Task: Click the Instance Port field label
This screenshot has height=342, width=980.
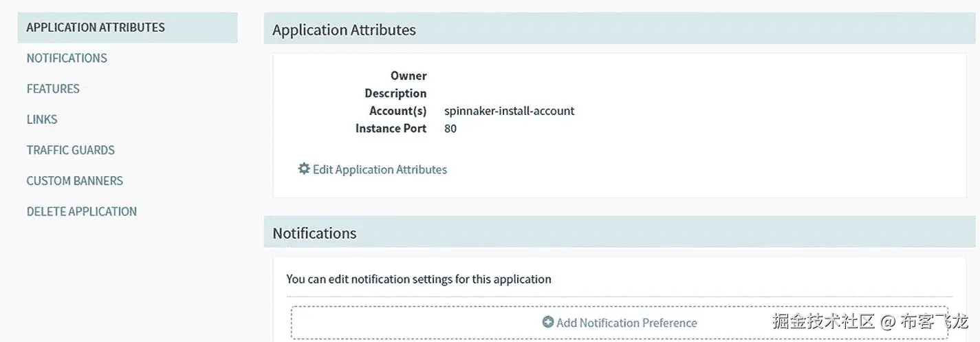Action: (391, 129)
